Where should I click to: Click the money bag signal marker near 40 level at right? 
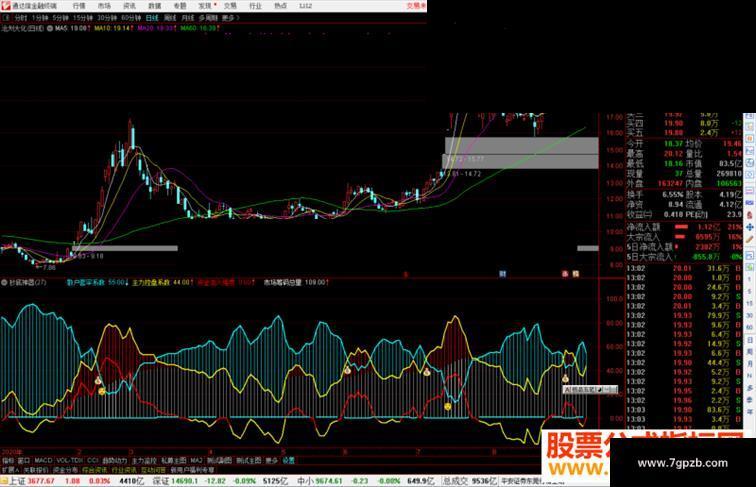(x=565, y=379)
